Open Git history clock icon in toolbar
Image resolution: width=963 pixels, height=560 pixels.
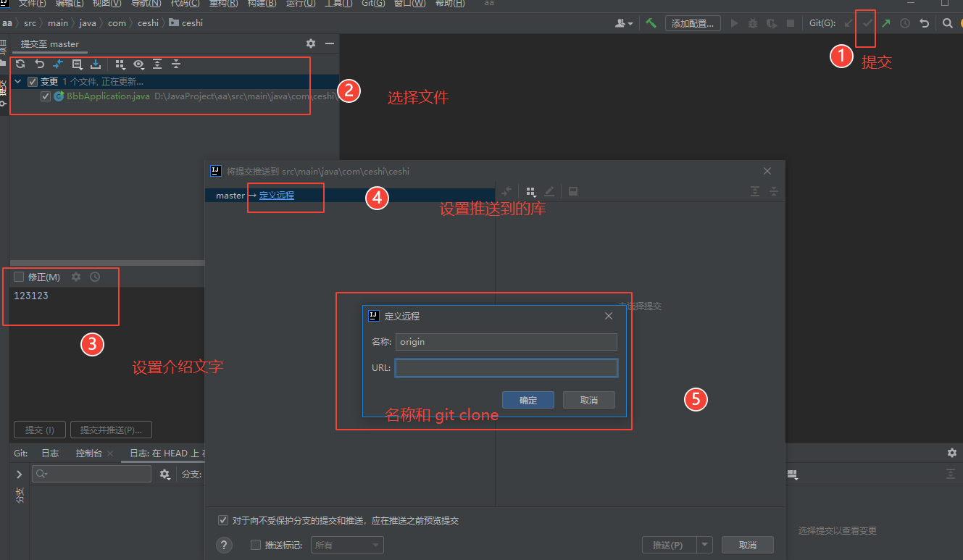coord(905,23)
